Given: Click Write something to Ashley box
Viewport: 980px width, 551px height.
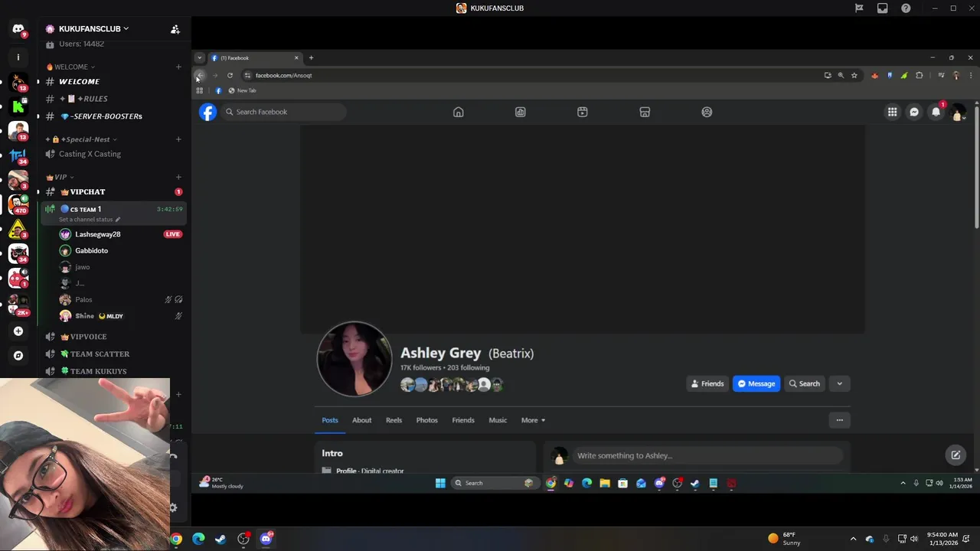Looking at the screenshot, I should (x=707, y=455).
